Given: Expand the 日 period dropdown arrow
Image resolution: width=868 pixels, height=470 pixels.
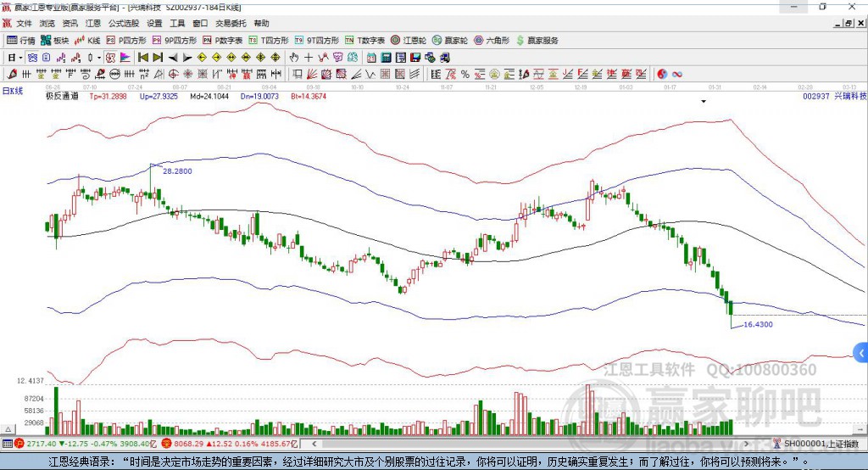Looking at the screenshot, I should pyautogui.click(x=20, y=58).
